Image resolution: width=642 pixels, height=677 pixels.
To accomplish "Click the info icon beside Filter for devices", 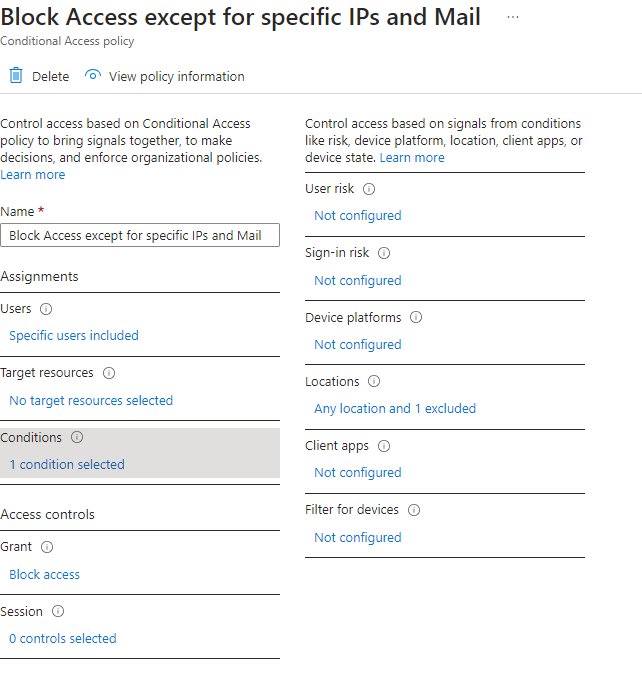I will 414,510.
